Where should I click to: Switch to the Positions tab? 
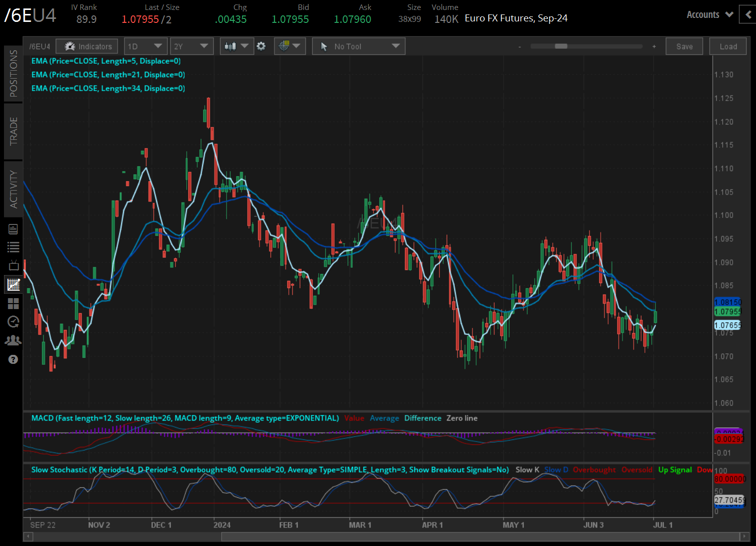(13, 73)
